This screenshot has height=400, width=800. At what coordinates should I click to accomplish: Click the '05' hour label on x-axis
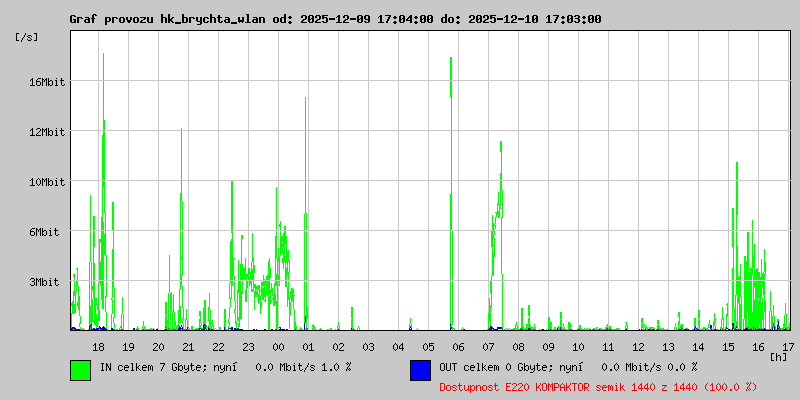click(x=428, y=347)
